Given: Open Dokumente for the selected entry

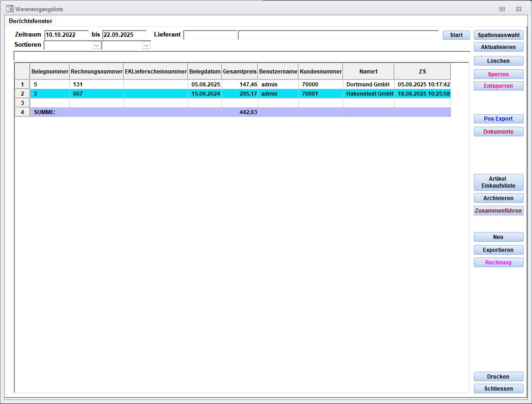Looking at the screenshot, I should click(x=498, y=132).
